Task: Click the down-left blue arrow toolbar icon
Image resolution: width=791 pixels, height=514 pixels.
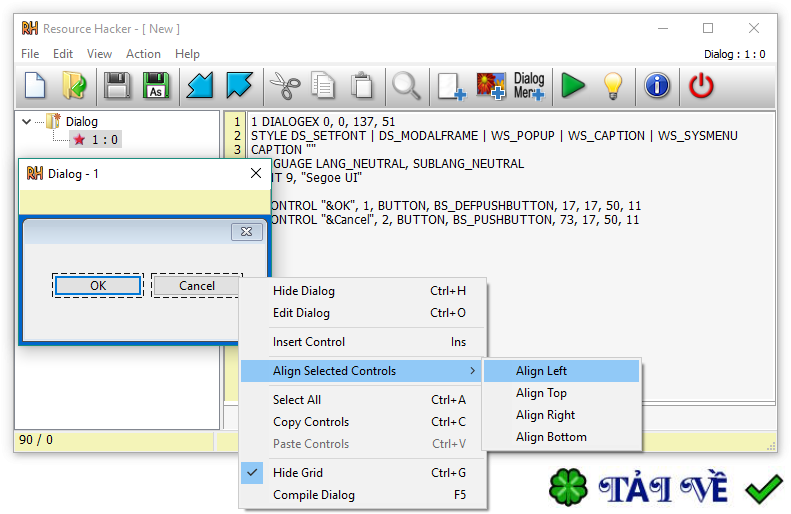Action: [x=200, y=85]
